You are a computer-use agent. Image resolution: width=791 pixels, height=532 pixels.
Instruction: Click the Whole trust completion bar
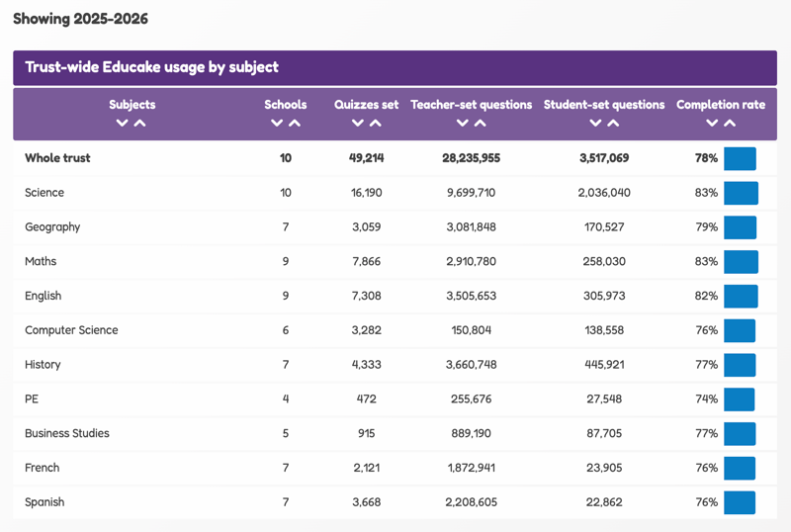[740, 158]
